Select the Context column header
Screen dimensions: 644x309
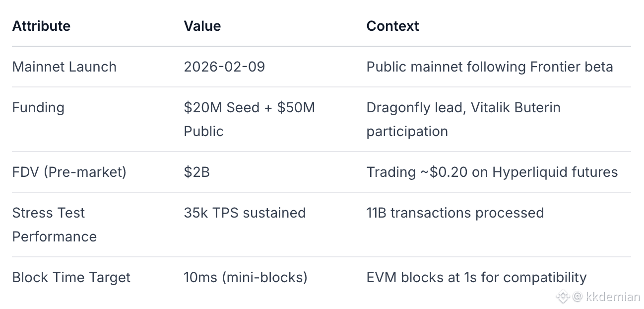click(393, 26)
